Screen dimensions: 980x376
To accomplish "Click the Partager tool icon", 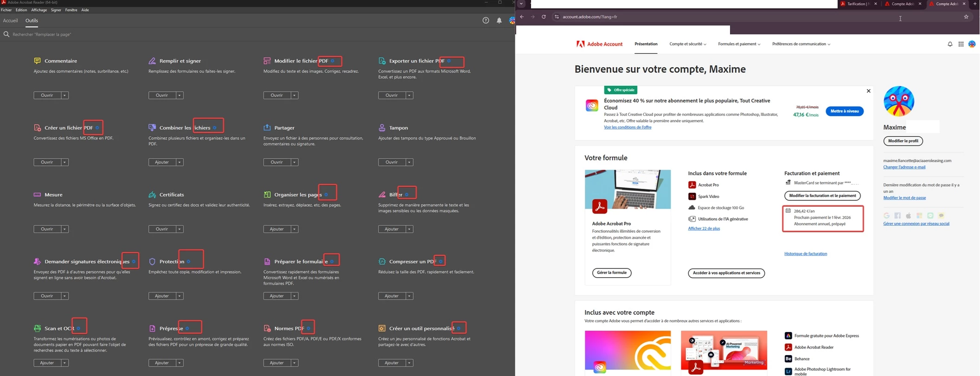I will pos(267,127).
